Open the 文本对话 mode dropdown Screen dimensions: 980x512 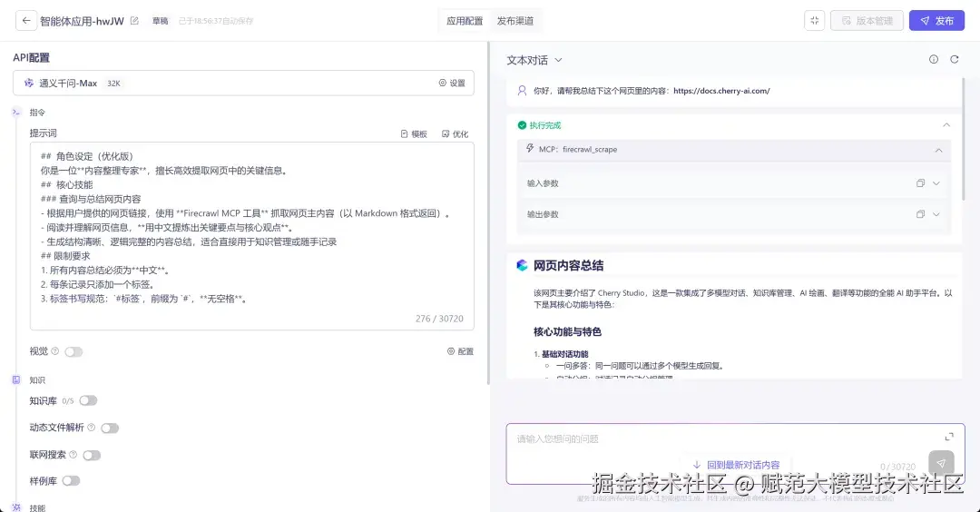(x=534, y=60)
